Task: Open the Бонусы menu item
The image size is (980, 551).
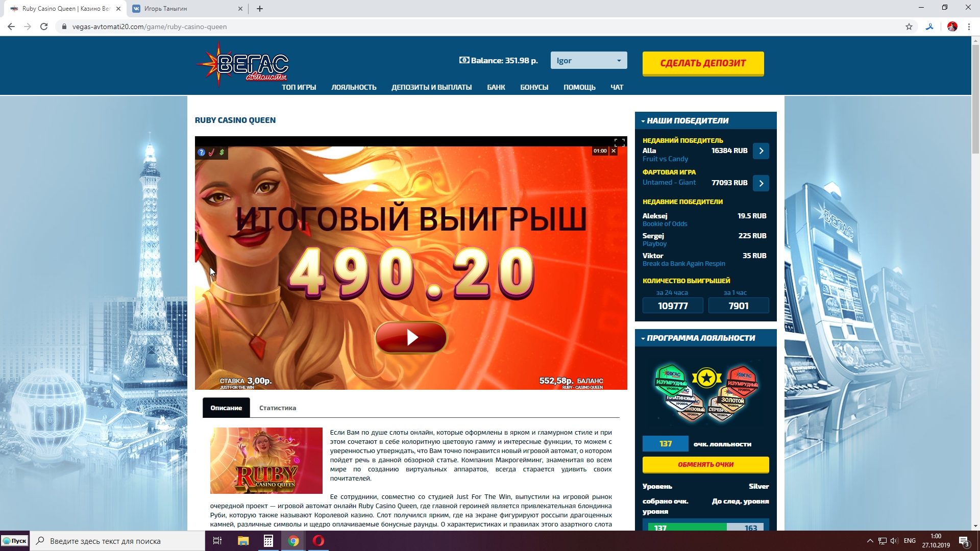Action: pos(534,87)
